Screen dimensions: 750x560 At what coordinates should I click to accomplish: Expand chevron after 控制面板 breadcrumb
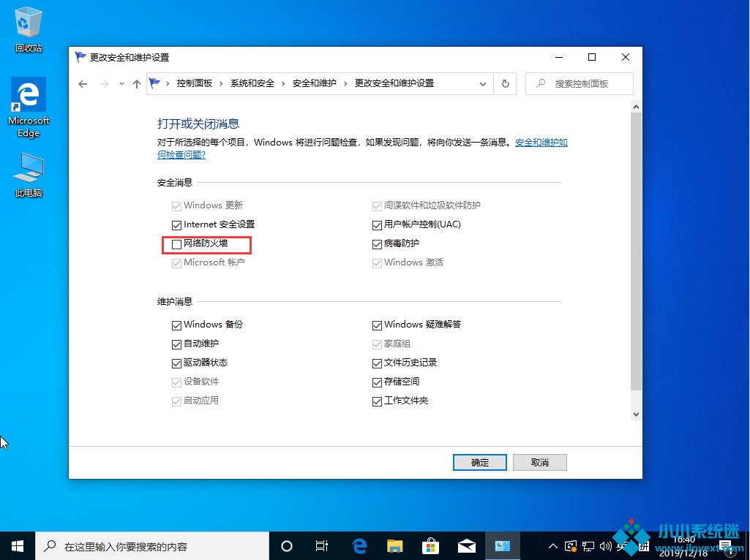click(x=221, y=83)
